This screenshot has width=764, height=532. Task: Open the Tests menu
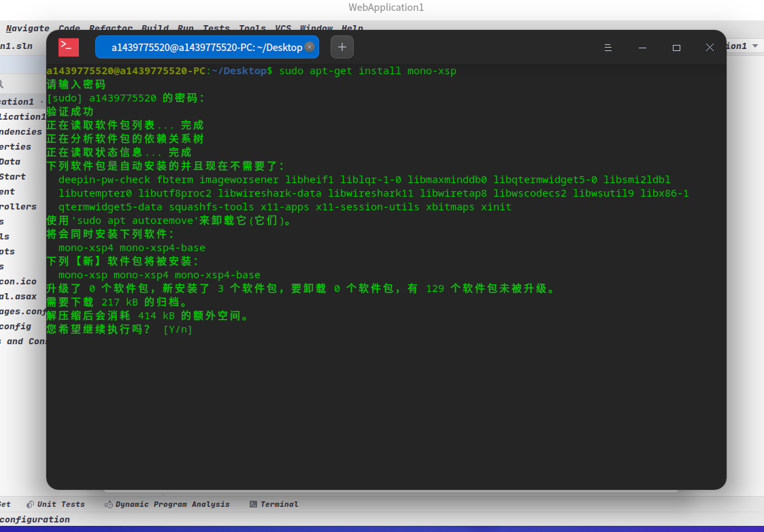tap(216, 28)
